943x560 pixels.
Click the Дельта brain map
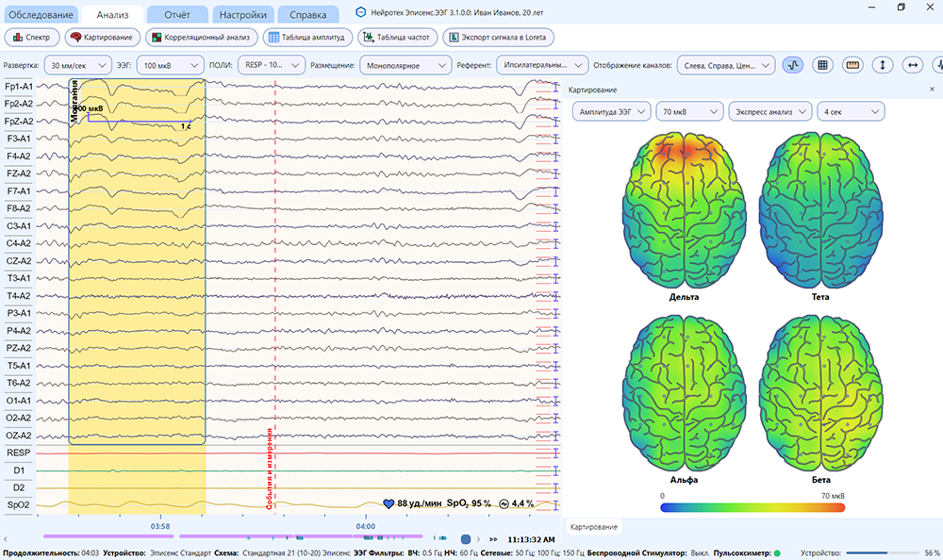(x=684, y=210)
